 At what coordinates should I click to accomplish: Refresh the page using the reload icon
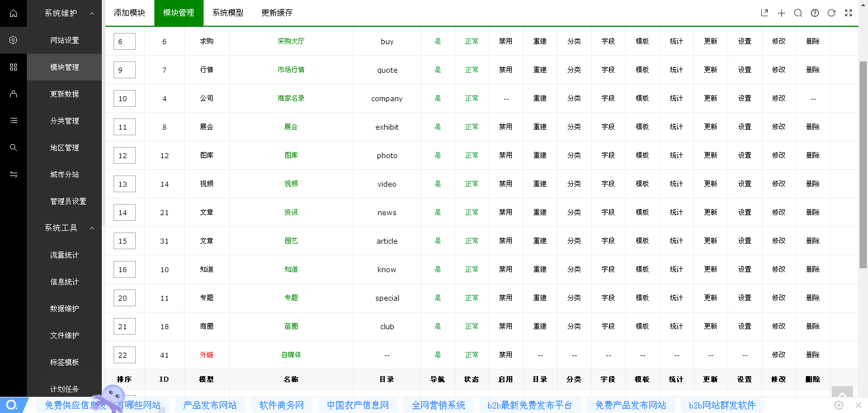point(832,13)
